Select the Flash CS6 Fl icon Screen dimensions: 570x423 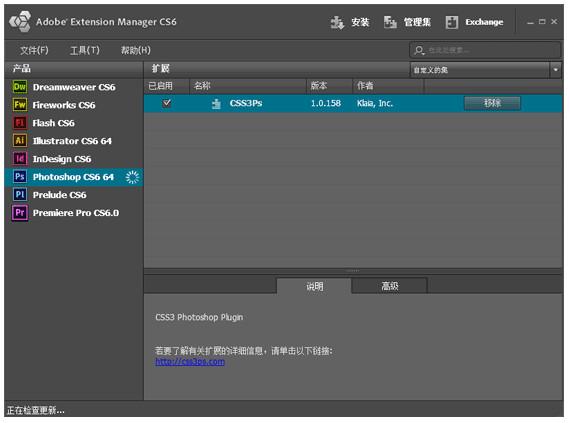tap(20, 122)
